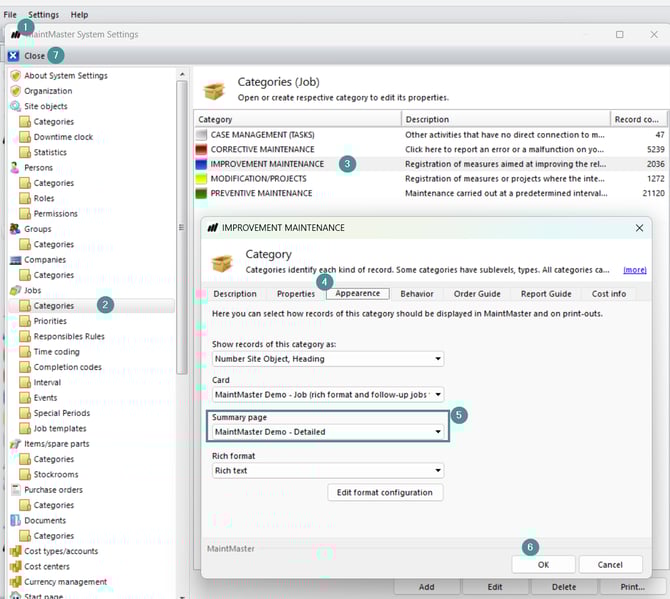This screenshot has width=670, height=599.
Task: Open the Currency management icon
Action: 15,582
